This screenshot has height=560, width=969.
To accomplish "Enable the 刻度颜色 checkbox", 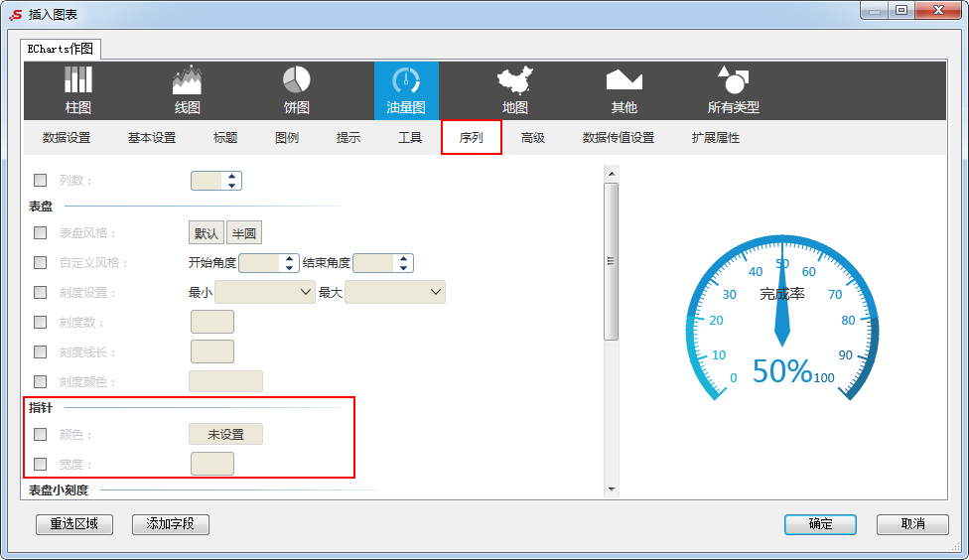I will pos(40,381).
